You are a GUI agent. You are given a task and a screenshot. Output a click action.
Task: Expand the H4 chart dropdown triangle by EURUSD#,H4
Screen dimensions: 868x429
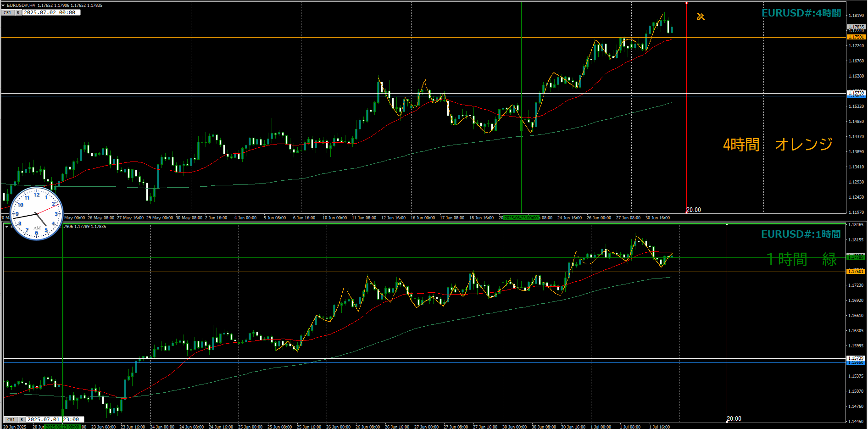3,6
